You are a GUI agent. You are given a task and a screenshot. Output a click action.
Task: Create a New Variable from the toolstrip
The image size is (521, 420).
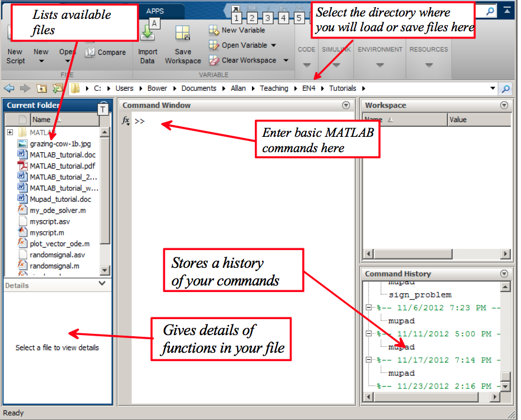click(x=237, y=30)
